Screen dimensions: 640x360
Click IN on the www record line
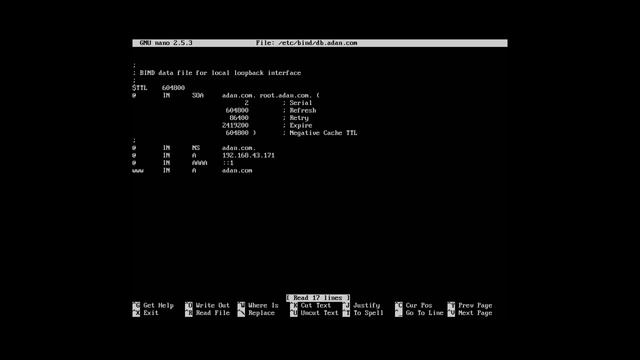(x=166, y=170)
